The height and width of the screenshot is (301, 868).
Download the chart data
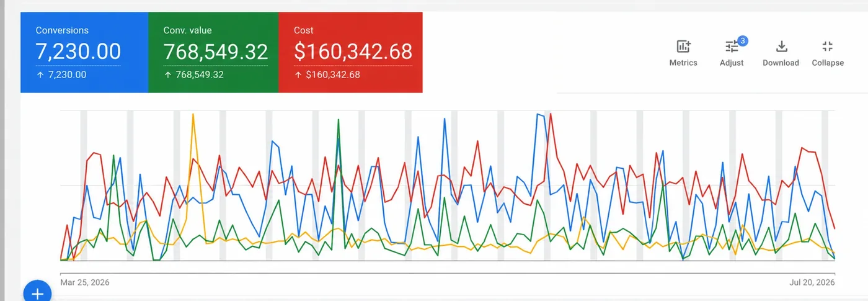(781, 53)
